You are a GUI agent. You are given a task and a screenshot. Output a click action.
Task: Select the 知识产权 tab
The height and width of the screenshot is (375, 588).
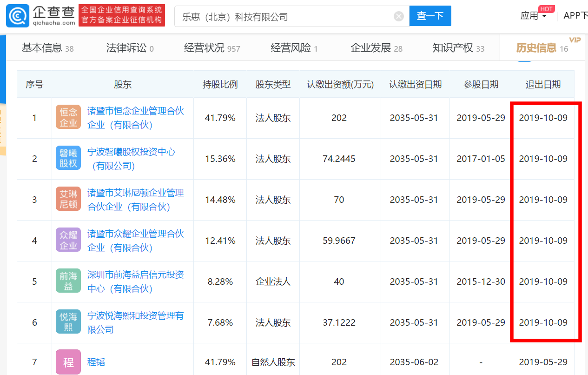(x=458, y=48)
